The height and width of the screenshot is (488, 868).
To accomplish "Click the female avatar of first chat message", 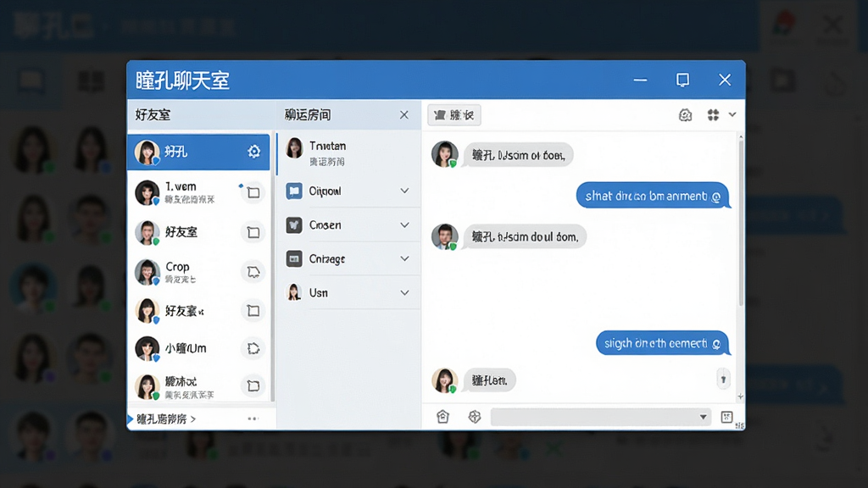I will 444,154.
